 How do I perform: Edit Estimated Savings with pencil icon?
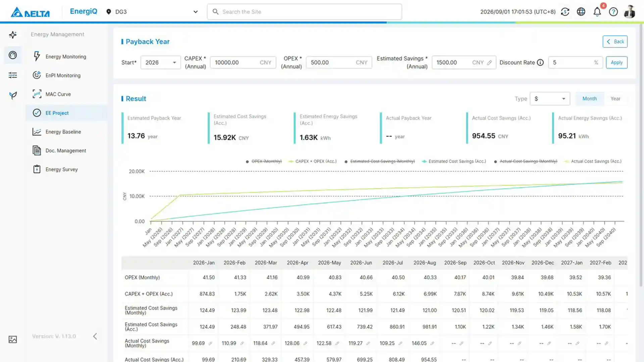pos(489,62)
